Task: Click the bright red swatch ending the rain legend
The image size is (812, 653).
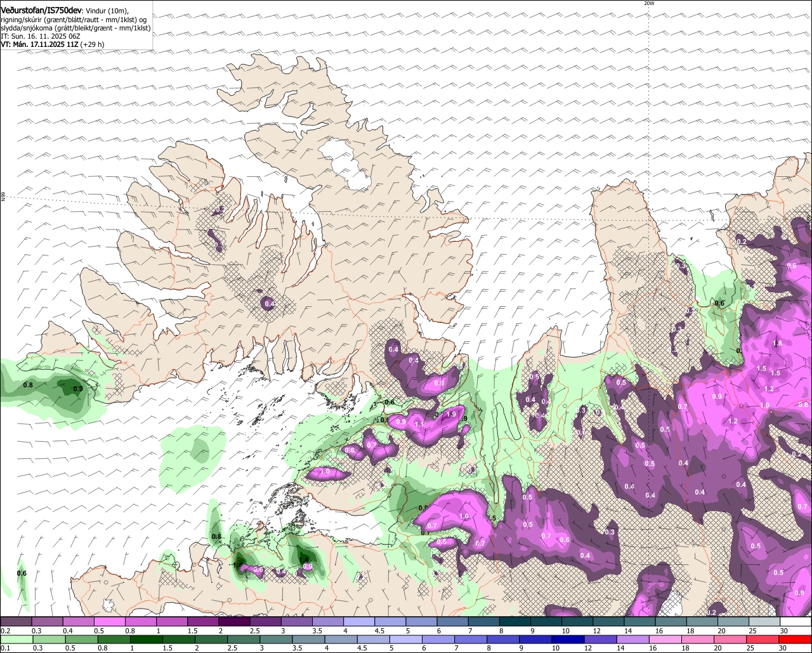Action: 795,639
